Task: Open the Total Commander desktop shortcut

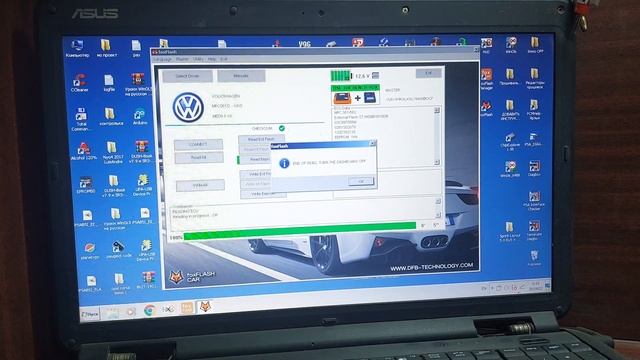Action: (81, 119)
